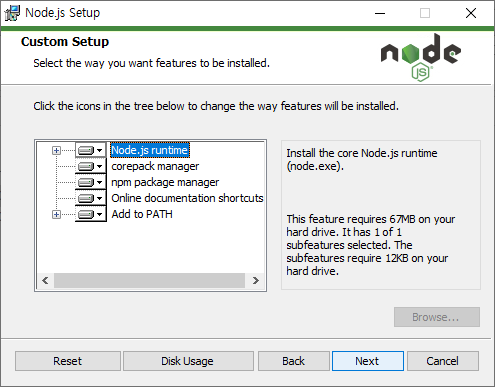Open the Add to PATH feature icon
The height and width of the screenshot is (387, 495).
[x=91, y=214]
